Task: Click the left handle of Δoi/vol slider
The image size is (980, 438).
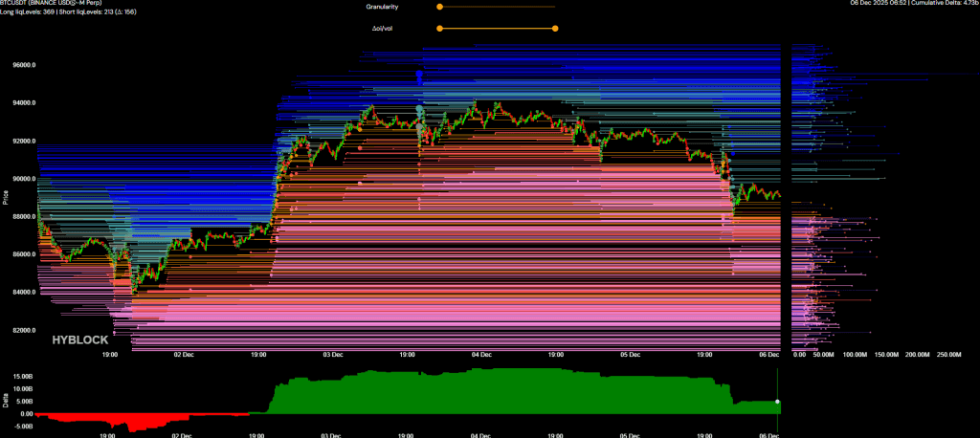Action: click(439, 29)
